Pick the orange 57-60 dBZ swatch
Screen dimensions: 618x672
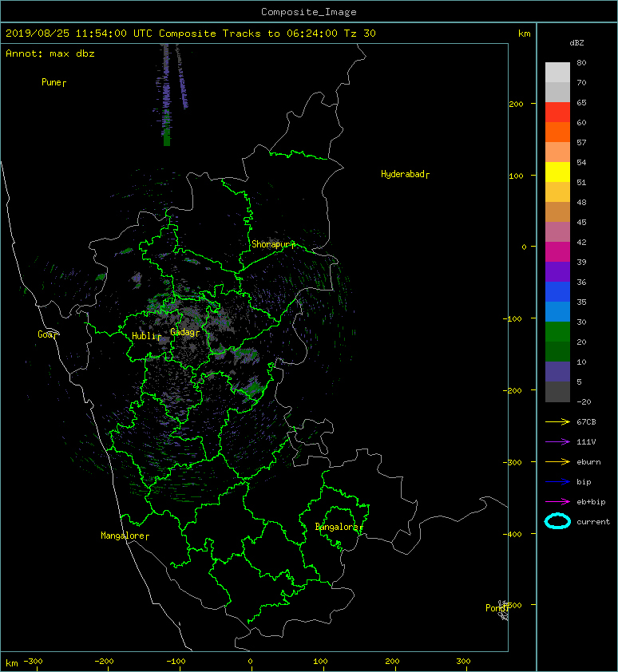[x=557, y=132]
